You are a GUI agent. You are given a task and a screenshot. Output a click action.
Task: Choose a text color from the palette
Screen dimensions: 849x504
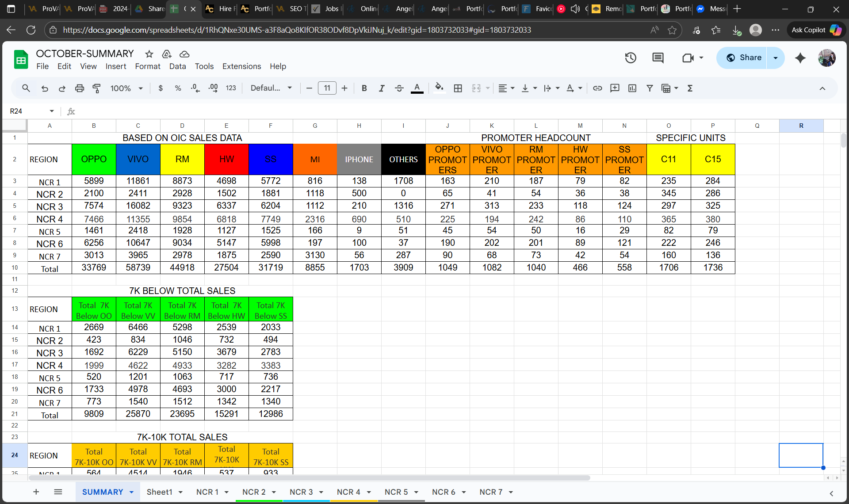(417, 88)
